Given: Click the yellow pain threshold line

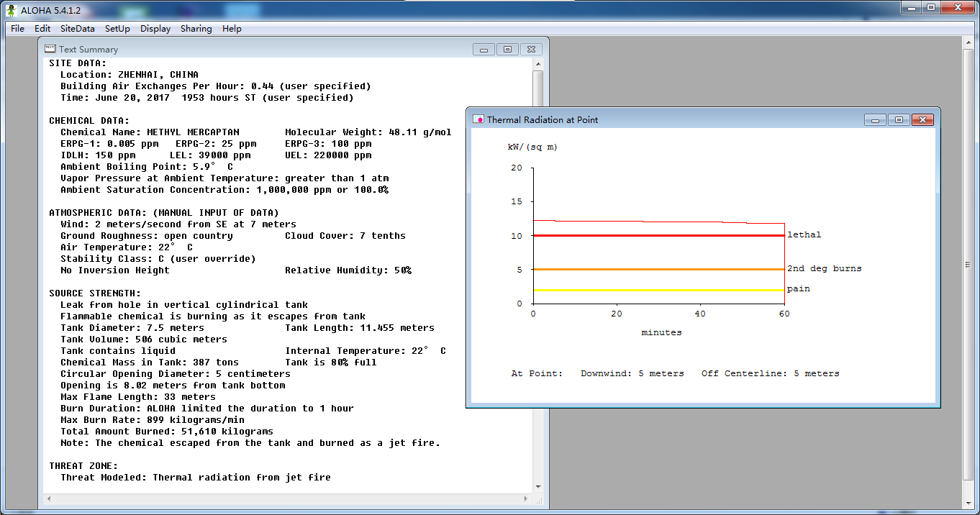Looking at the screenshot, I should point(658,290).
